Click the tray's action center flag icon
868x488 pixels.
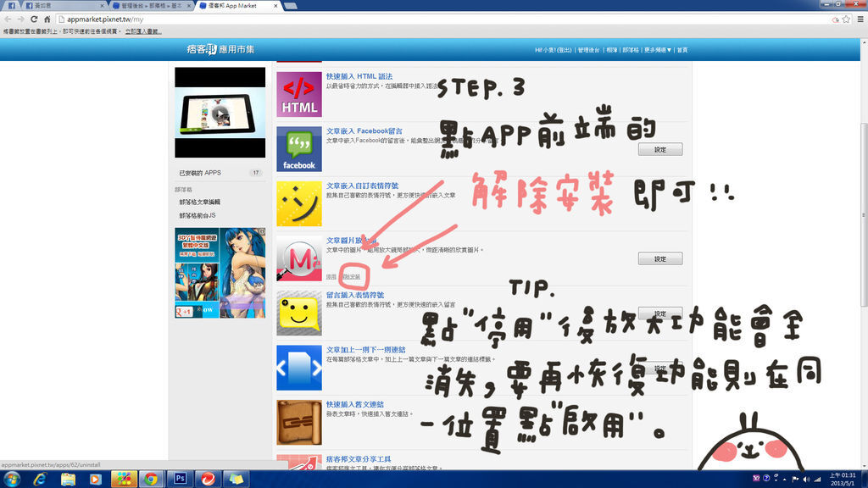[795, 480]
